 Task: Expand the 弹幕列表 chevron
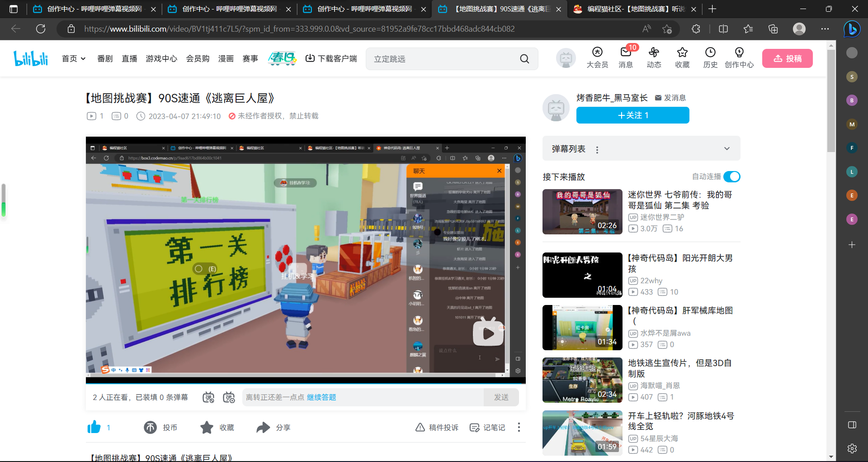click(x=727, y=149)
